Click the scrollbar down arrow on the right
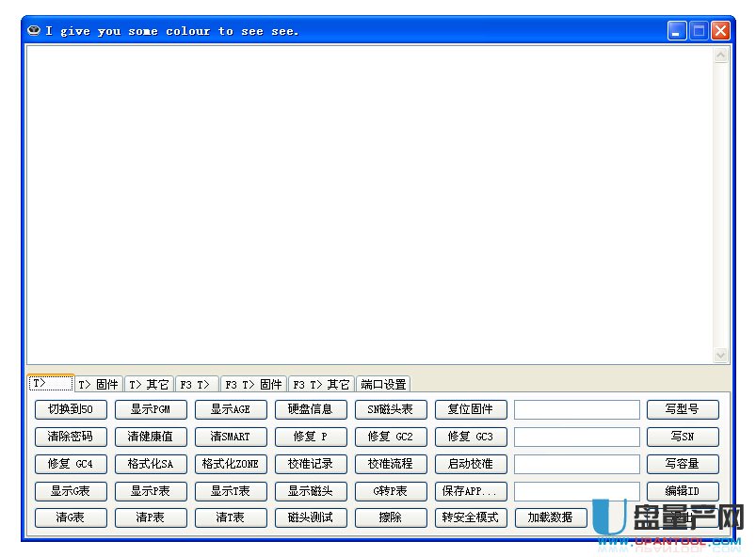This screenshot has width=756, height=557. (x=721, y=355)
